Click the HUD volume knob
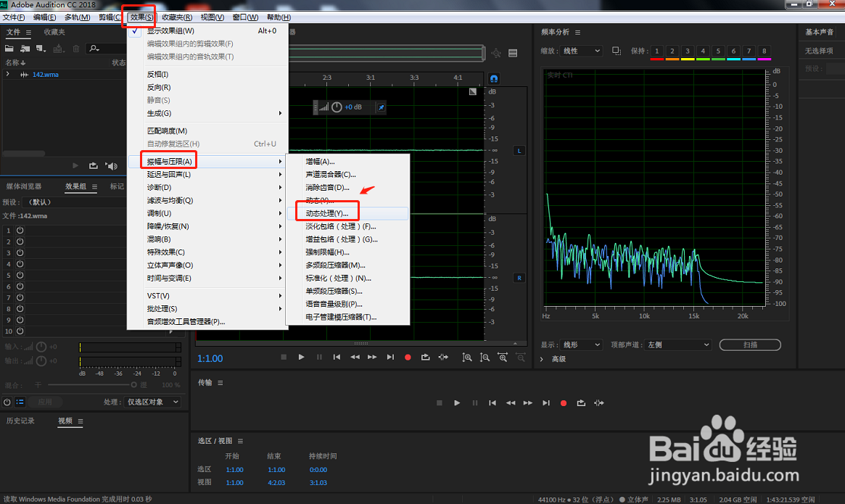Viewport: 845px width, 504px height. pos(337,107)
